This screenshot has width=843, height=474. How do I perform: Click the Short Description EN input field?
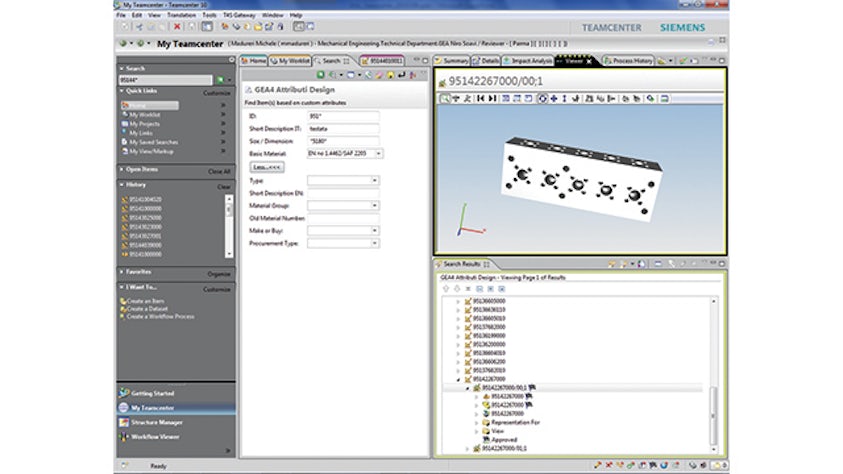(x=343, y=193)
